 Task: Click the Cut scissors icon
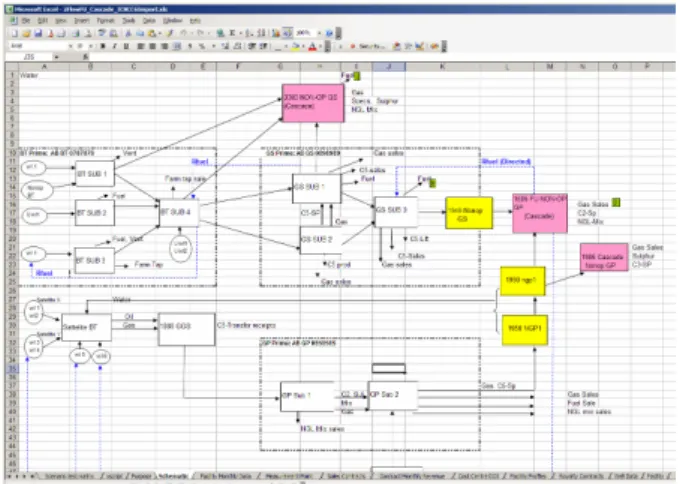point(128,33)
